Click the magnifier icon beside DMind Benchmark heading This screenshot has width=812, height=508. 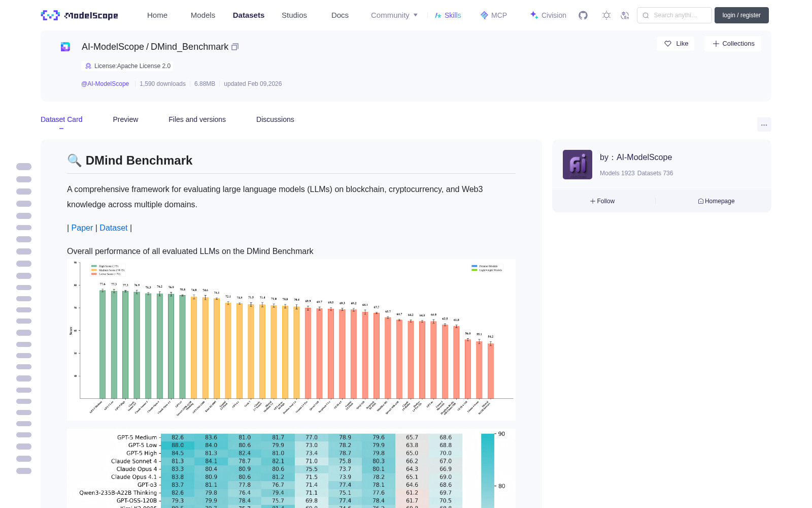tap(74, 161)
